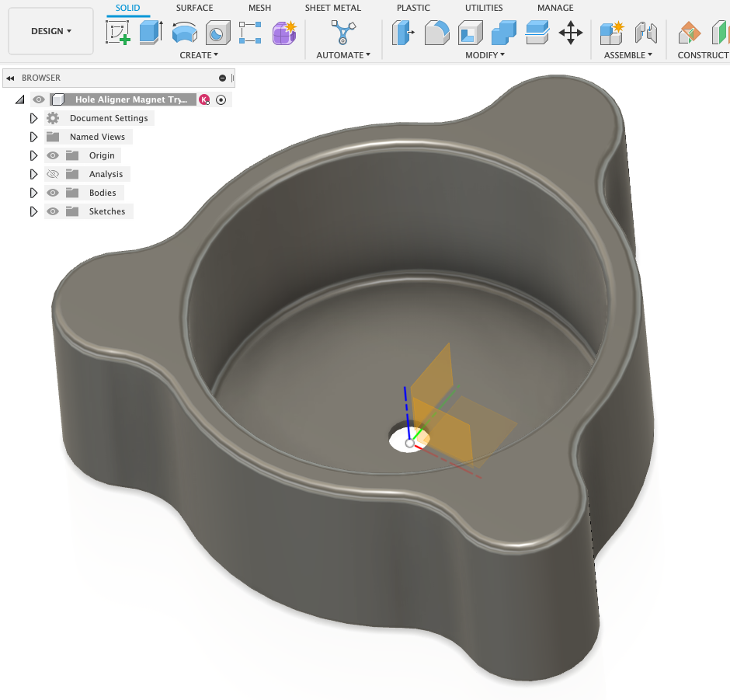Toggle visibility of the Sketches folder
This screenshot has height=700, width=730.
pyautogui.click(x=53, y=211)
